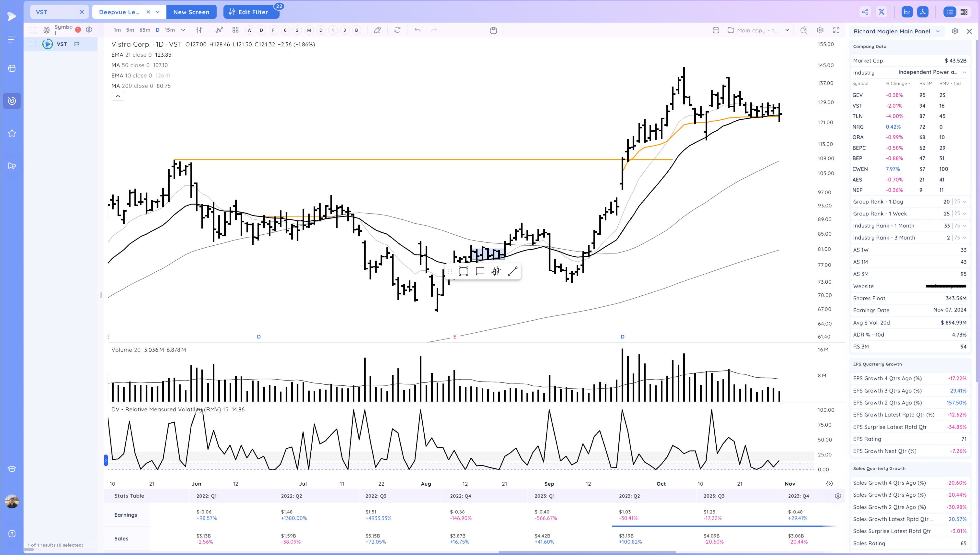This screenshot has height=555, width=980.
Task: Click the X (Twitter) share icon
Action: pos(881,12)
